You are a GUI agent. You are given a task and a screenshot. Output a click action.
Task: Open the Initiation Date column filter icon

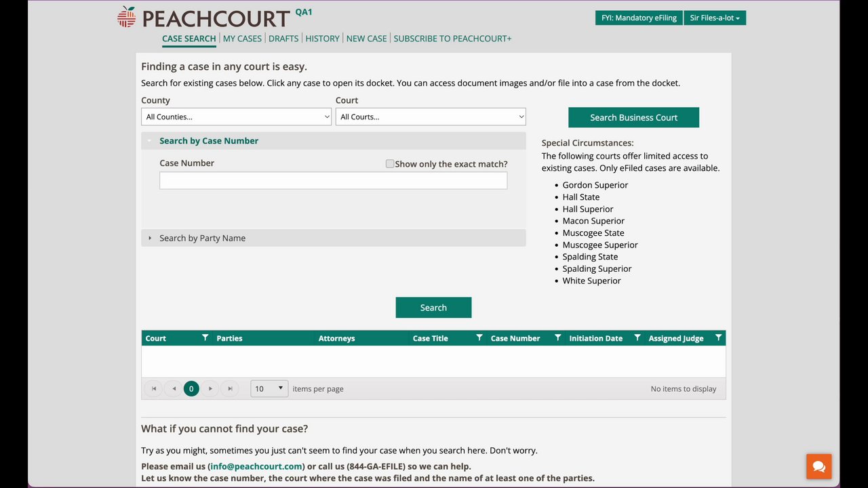637,338
